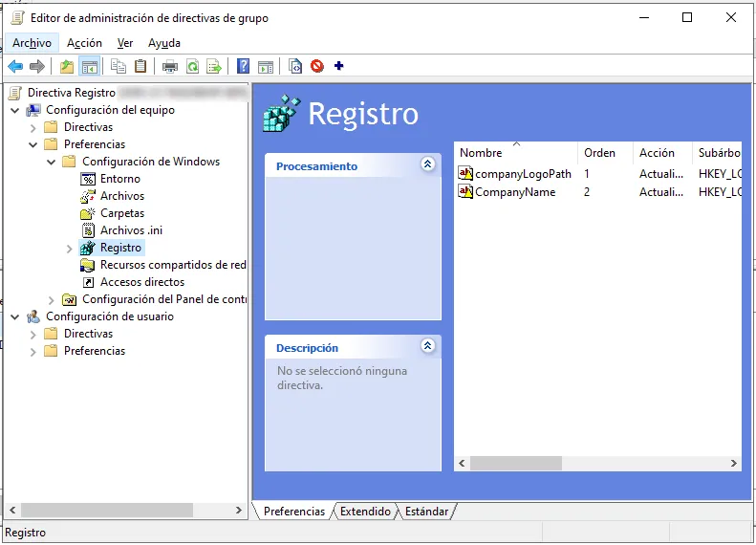The image size is (756, 545).
Task: Click the blue plus new item icon
Action: pos(339,66)
